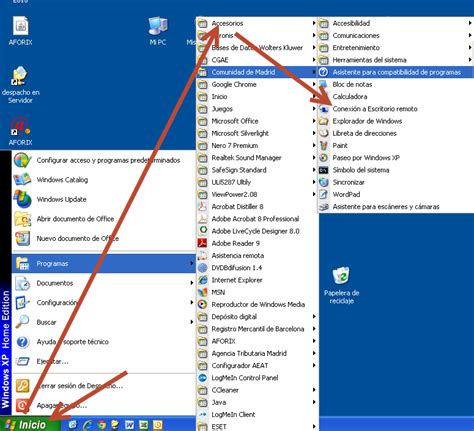Image resolution: width=474 pixels, height=431 pixels.
Task: Select Comunidad de Madrid folder entry
Action: click(x=257, y=72)
